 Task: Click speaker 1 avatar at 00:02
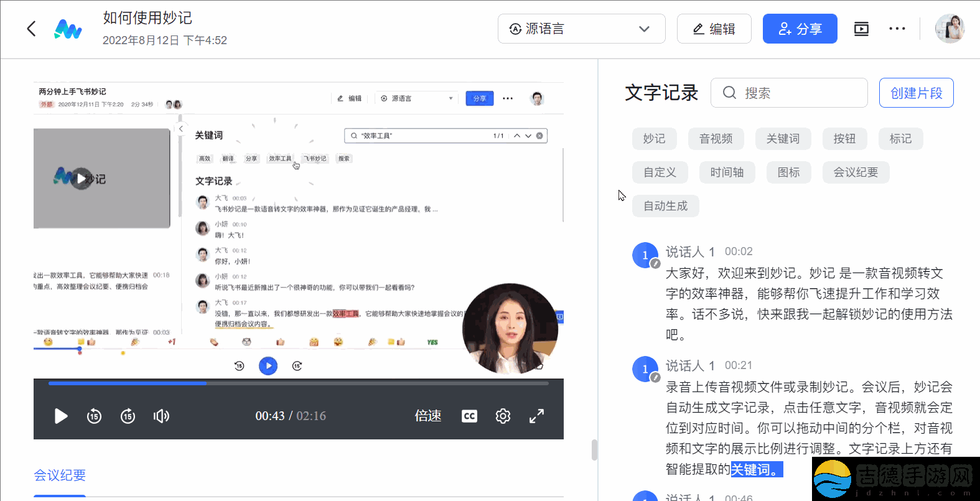[645, 255]
